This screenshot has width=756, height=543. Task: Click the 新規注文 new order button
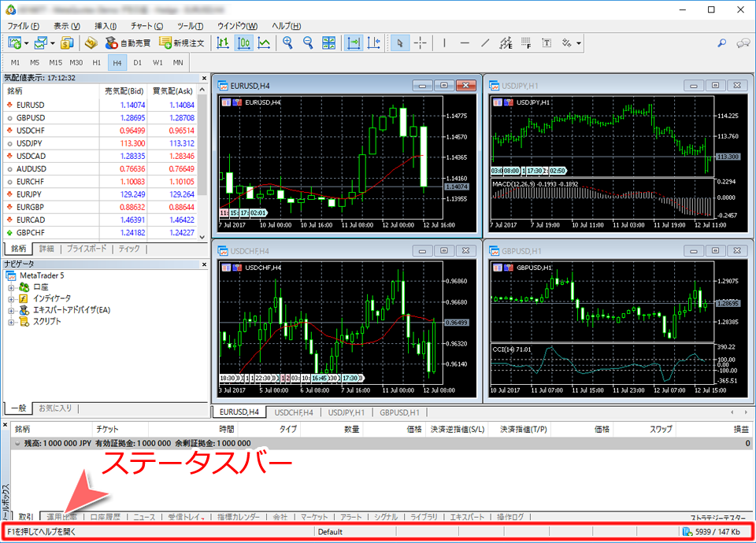(x=182, y=42)
